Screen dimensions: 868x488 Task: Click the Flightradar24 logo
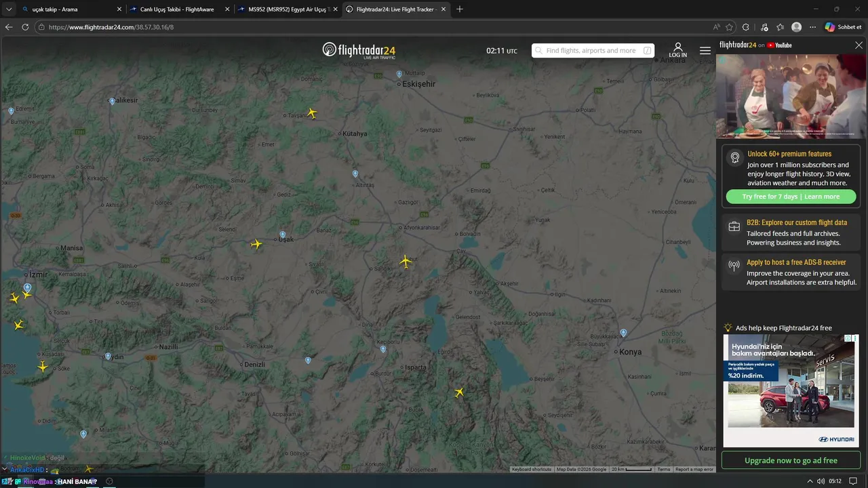click(x=359, y=51)
